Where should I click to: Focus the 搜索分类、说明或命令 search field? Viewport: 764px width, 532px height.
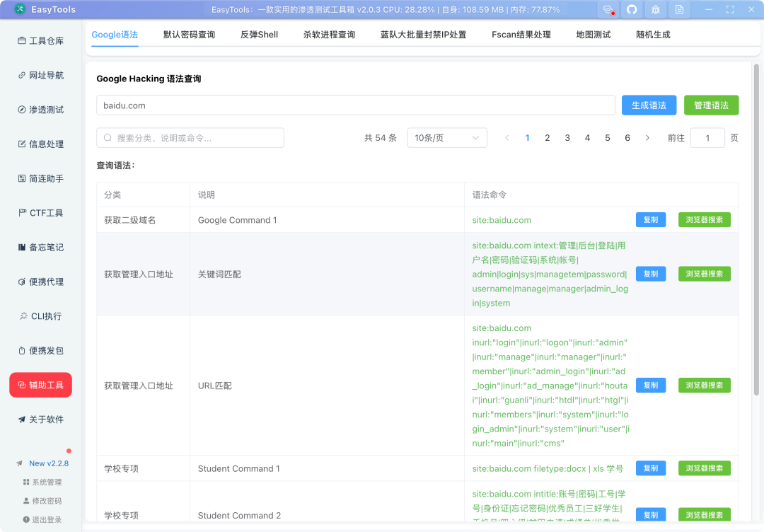tap(190, 138)
